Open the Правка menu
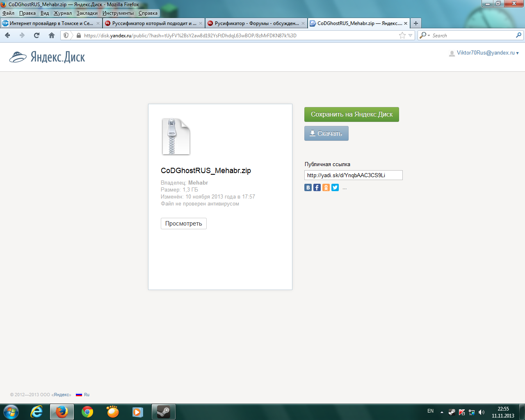Image resolution: width=525 pixels, height=420 pixels. pyautogui.click(x=27, y=13)
